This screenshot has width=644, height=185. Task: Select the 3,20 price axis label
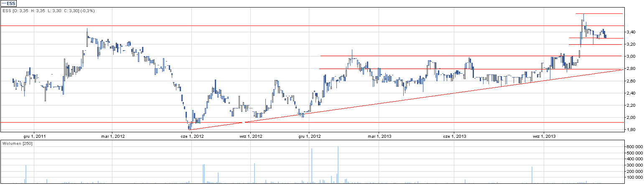630,44
